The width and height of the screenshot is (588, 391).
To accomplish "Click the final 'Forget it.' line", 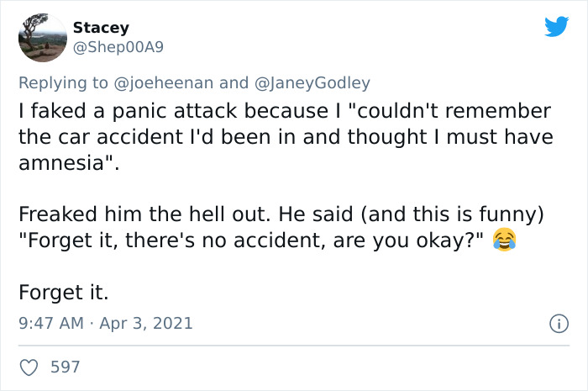I will click(x=65, y=293).
